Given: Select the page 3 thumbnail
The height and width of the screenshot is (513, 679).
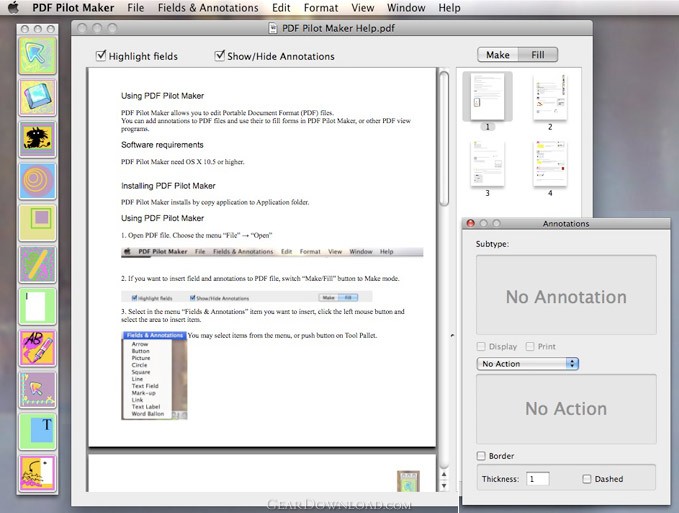Looking at the screenshot, I should pos(488,163).
